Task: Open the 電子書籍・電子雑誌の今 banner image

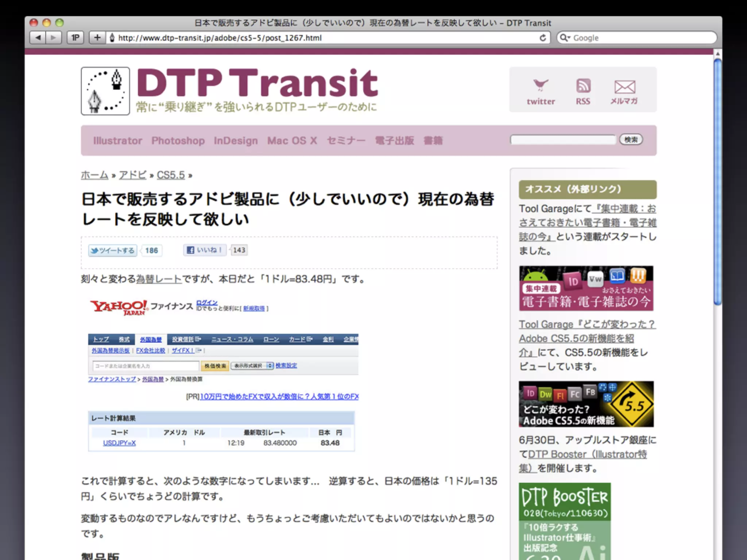Action: 586,288
